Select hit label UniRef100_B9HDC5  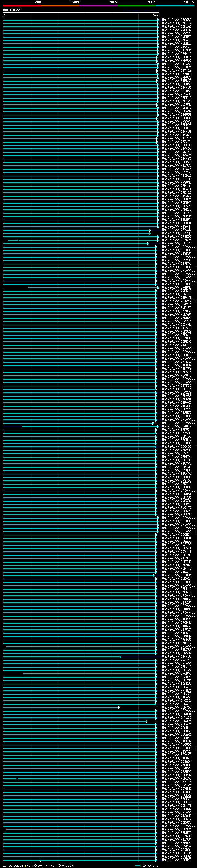click(177, 57)
